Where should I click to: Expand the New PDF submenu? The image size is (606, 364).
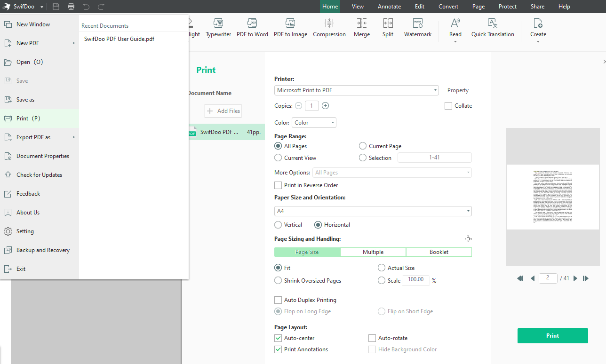(x=74, y=43)
